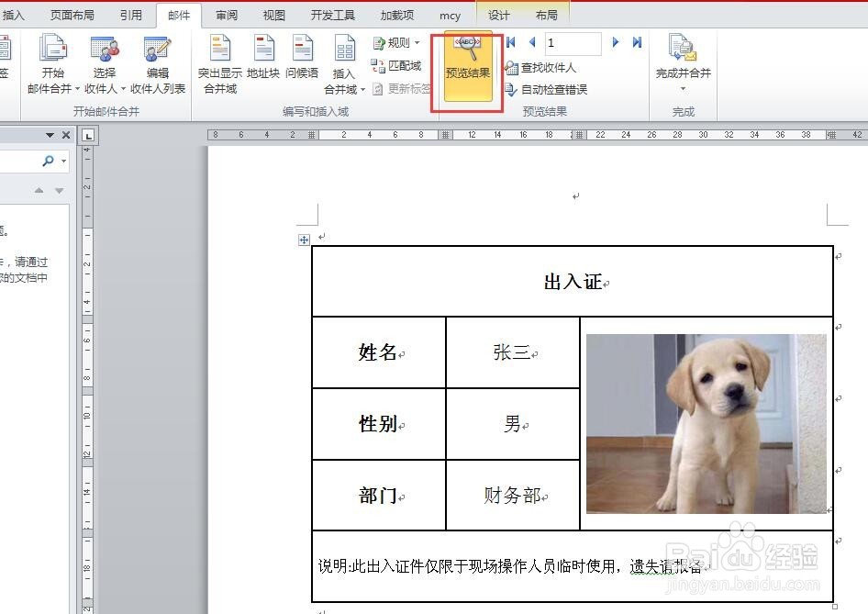Open the 规则 (Rules) menu icon
868x614 pixels.
[x=395, y=42]
